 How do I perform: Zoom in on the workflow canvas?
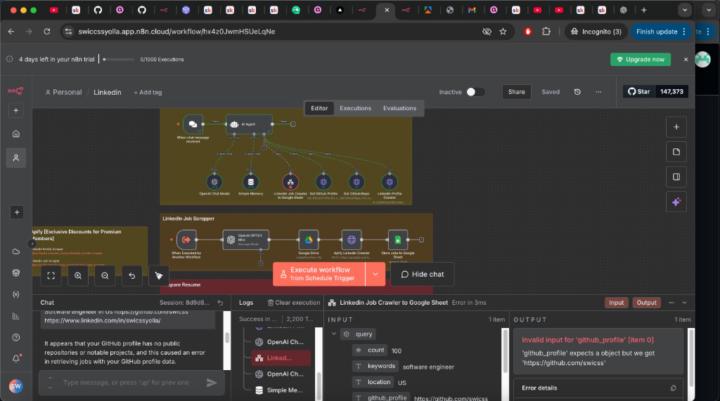78,274
